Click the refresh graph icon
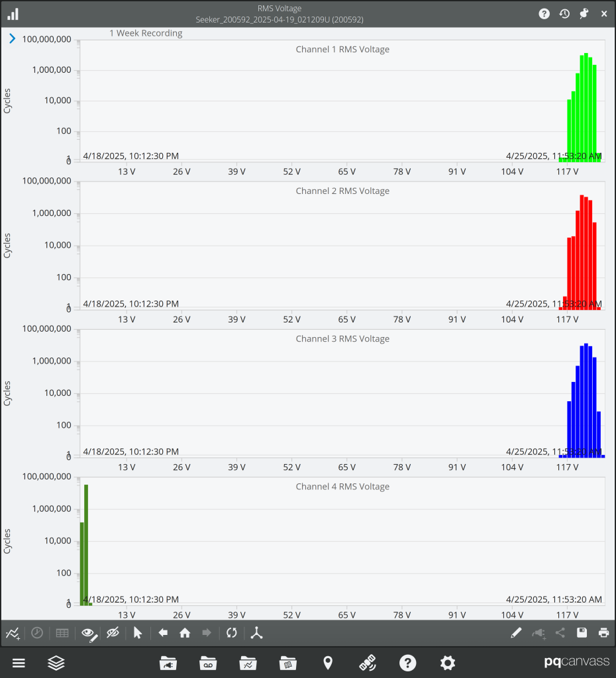Screen dimensions: 616x678 pos(231,633)
